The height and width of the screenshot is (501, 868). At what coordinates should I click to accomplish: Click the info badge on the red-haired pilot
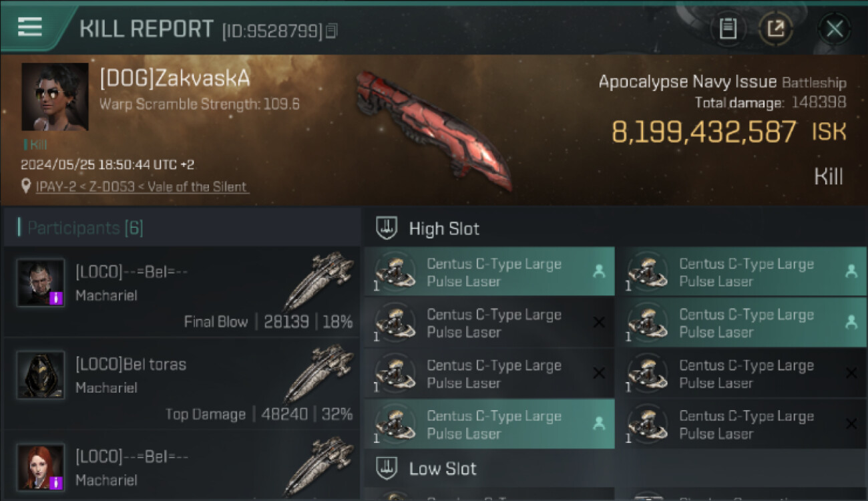pos(56,482)
